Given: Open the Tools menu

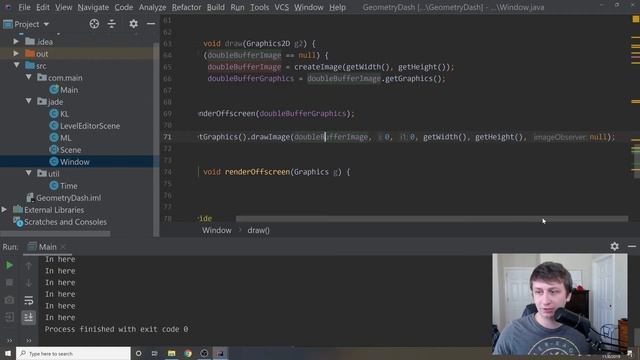Looking at the screenshot, I should click(259, 7).
